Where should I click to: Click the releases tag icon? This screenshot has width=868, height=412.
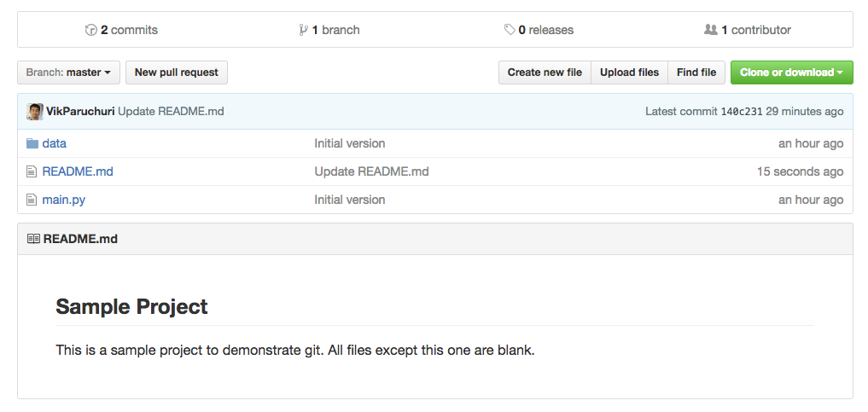click(510, 30)
